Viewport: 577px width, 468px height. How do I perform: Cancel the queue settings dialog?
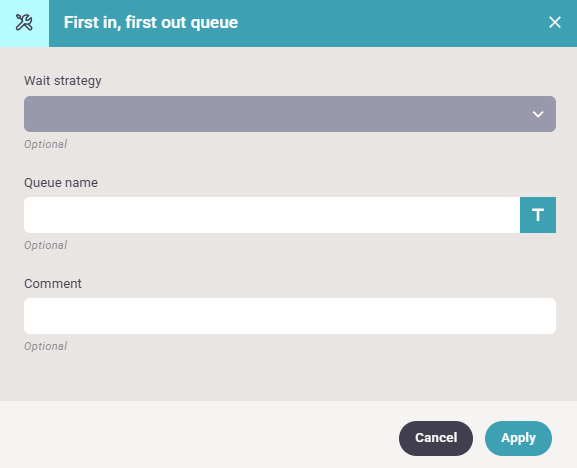point(436,438)
